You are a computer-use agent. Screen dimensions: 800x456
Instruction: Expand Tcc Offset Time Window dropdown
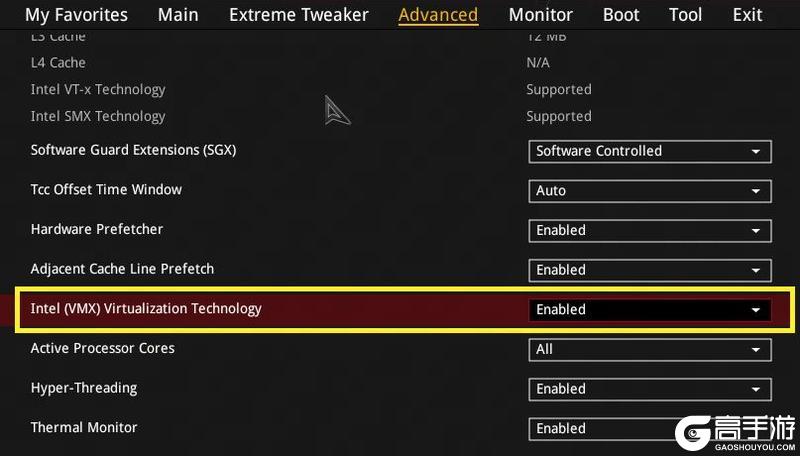[x=650, y=190]
